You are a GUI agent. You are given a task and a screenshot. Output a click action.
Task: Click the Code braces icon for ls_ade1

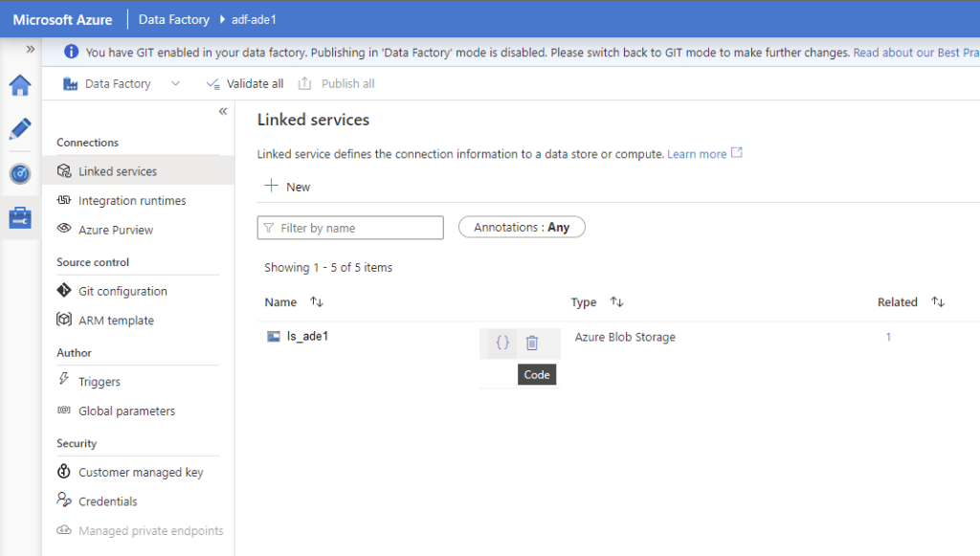tap(502, 343)
